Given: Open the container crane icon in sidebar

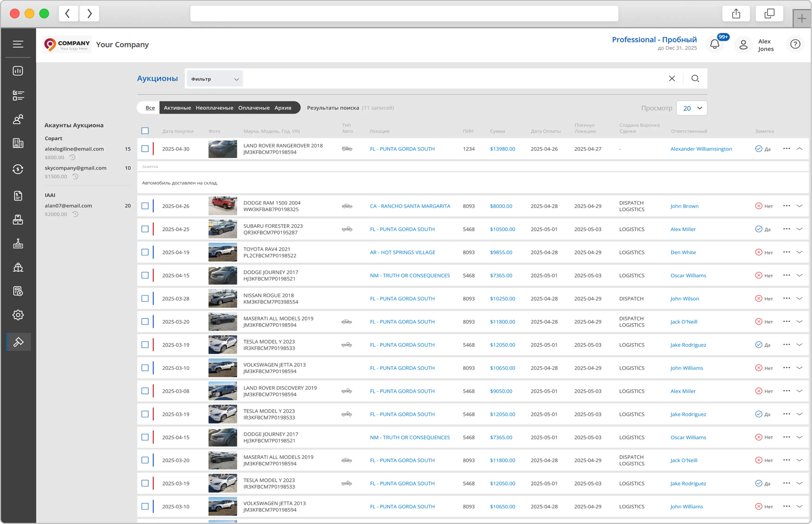Looking at the screenshot, I should (18, 244).
